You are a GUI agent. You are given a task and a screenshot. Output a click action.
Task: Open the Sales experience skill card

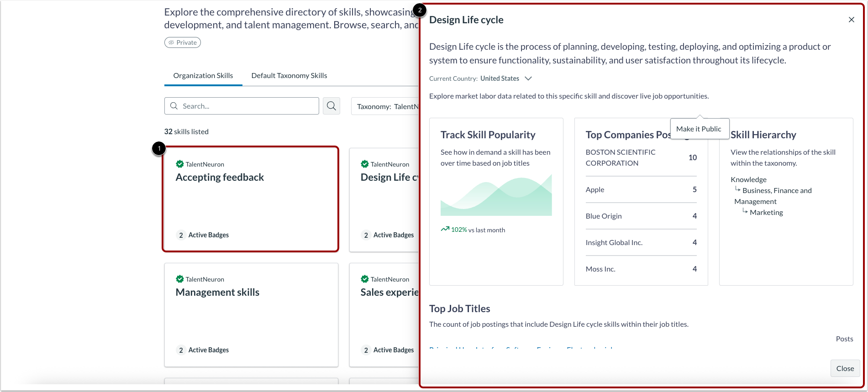pos(384,315)
